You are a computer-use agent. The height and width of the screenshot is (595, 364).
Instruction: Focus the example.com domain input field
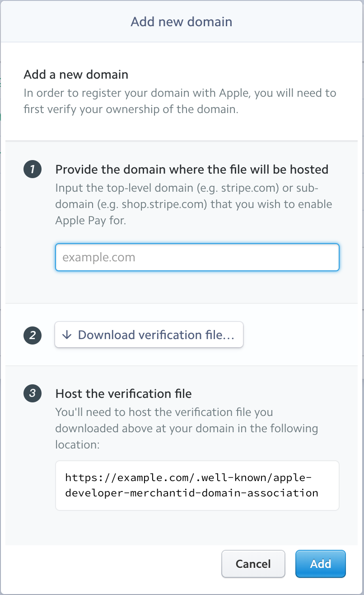[x=197, y=257]
